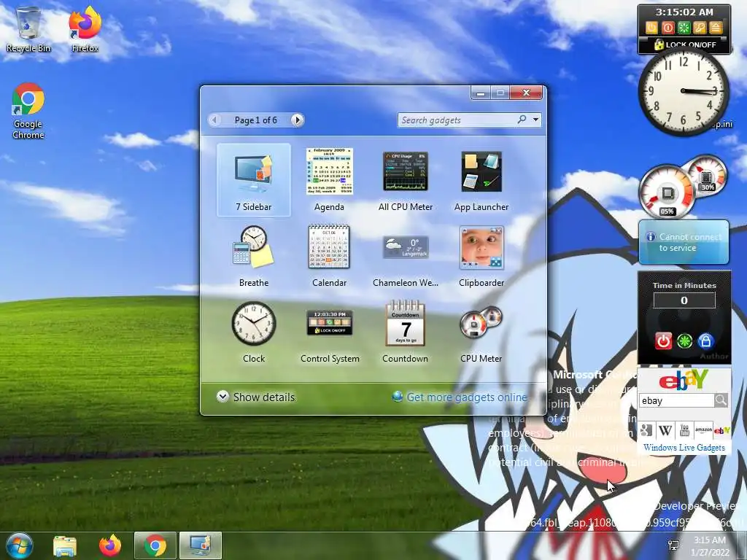Select the Agenda gadget
Viewport: 747px width, 560px height.
[329, 181]
